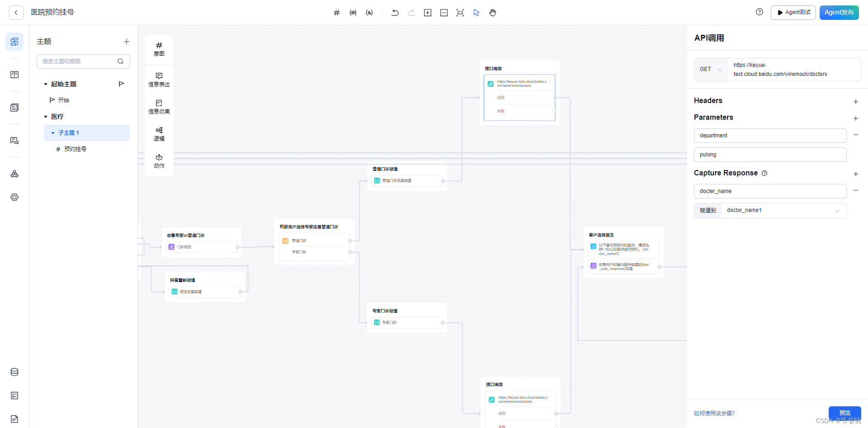This screenshot has height=428, width=868.
Task: Click the putong parameter value field
Action: point(770,155)
